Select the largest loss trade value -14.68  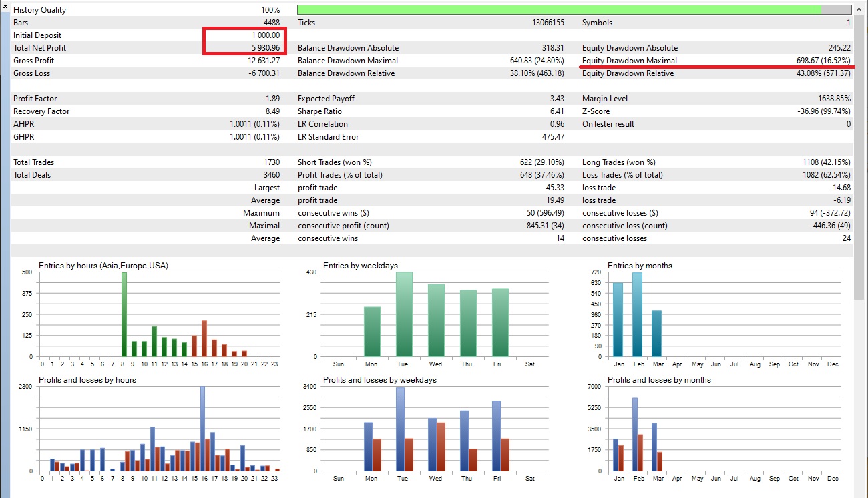[840, 188]
